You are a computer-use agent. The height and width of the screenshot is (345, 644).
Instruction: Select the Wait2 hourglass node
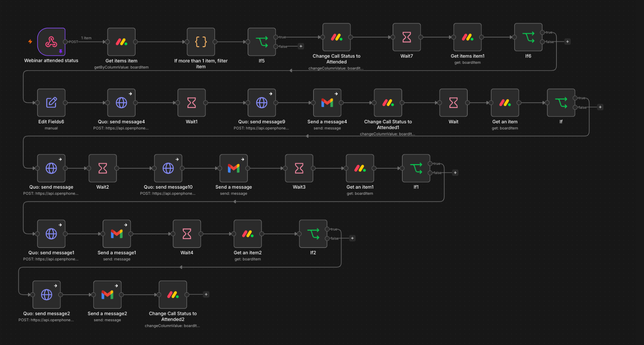click(x=102, y=168)
